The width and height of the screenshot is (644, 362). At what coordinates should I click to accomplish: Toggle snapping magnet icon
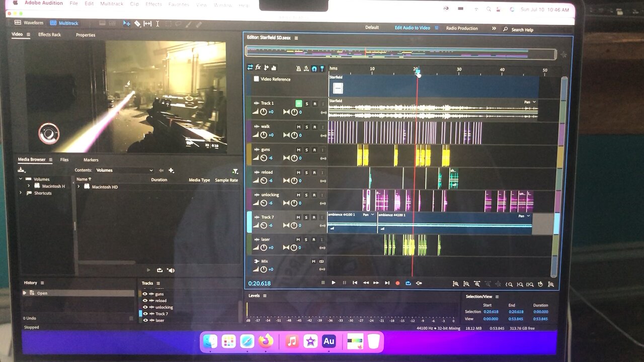[x=314, y=68]
